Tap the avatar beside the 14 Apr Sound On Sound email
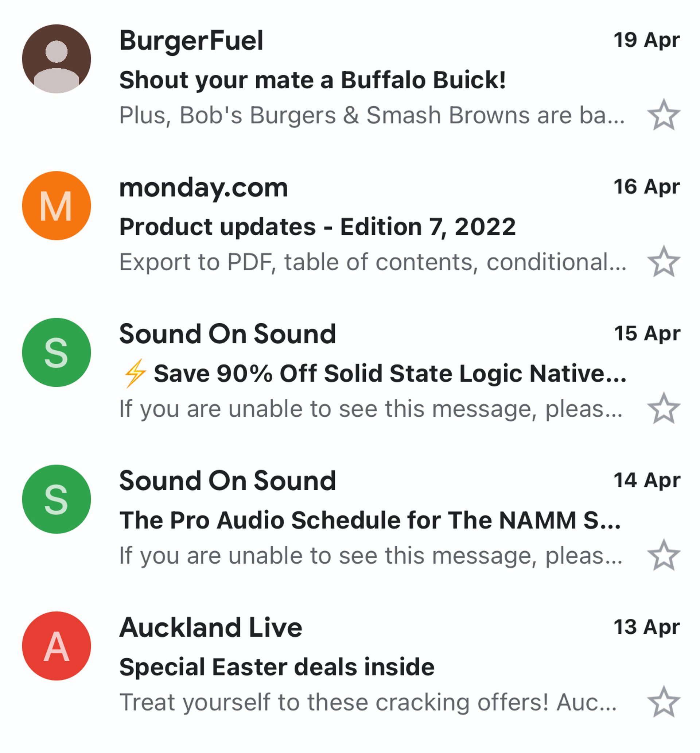This screenshot has height=753, width=700. [x=57, y=499]
